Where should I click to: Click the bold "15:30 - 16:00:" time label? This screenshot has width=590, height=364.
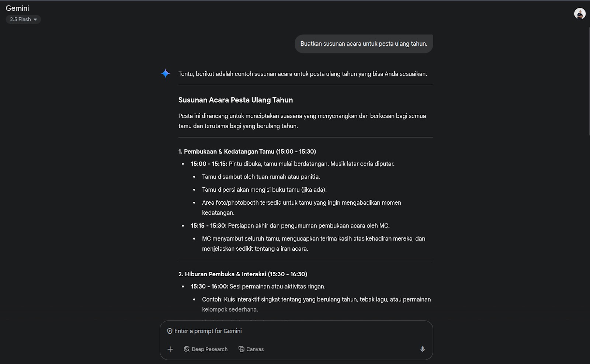pyautogui.click(x=209, y=287)
